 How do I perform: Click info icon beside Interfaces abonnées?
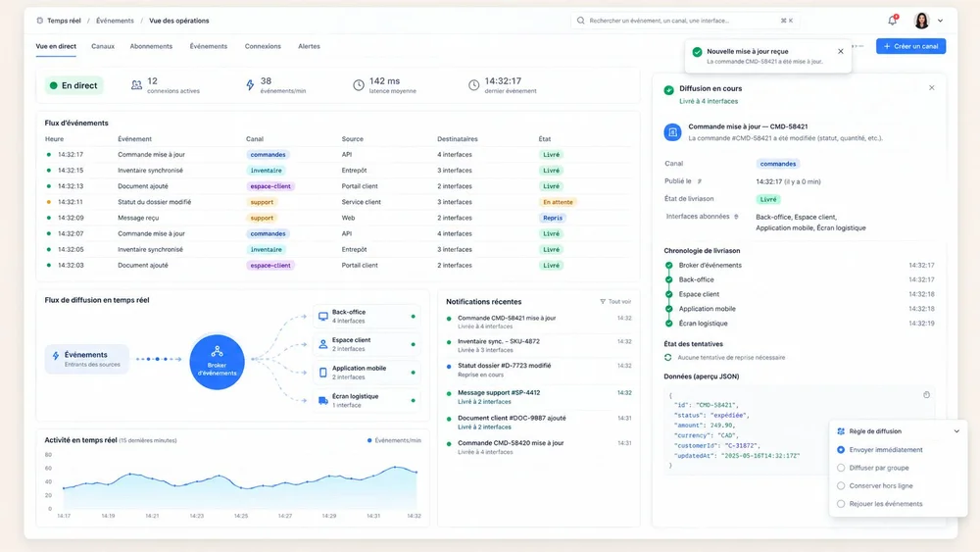(736, 217)
